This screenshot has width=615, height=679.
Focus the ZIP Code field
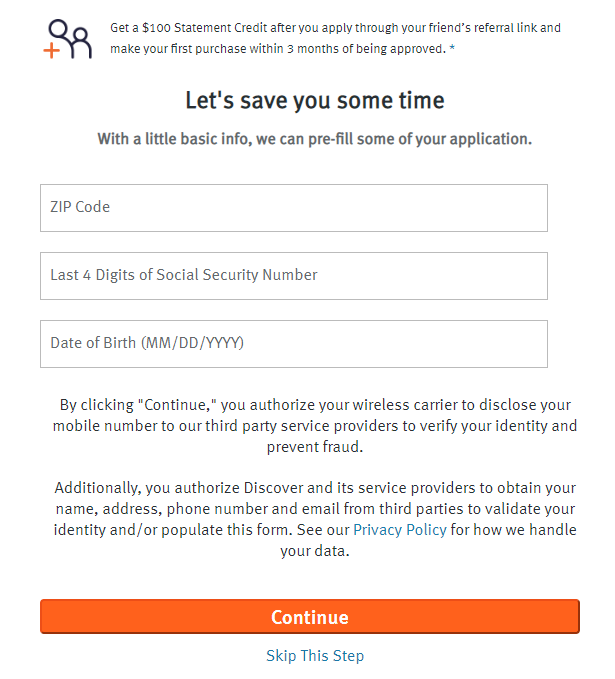[x=294, y=208]
